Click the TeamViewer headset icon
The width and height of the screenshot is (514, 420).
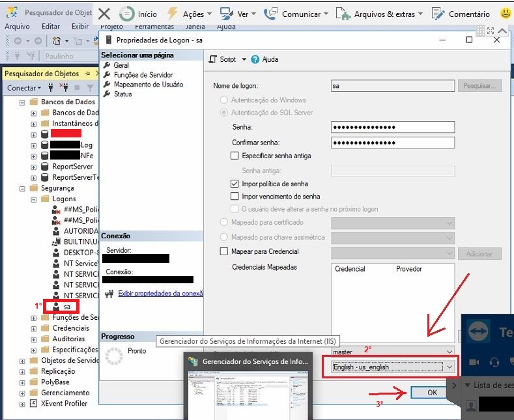[494, 362]
